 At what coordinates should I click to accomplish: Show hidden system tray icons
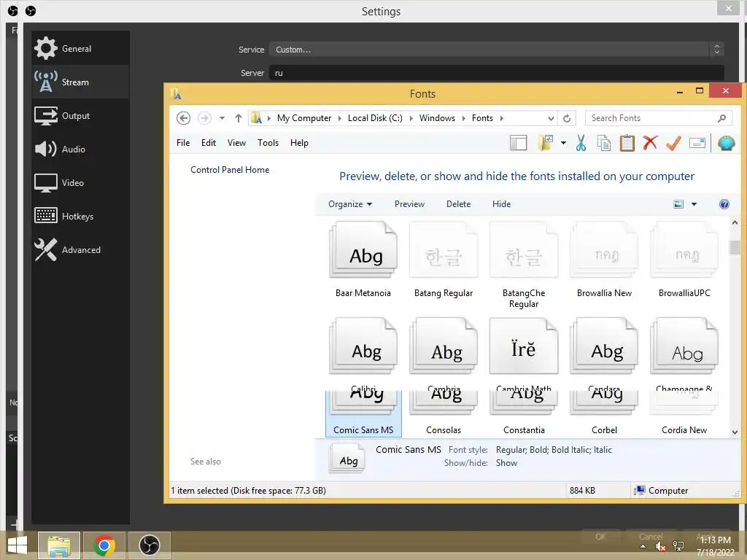[x=643, y=546]
